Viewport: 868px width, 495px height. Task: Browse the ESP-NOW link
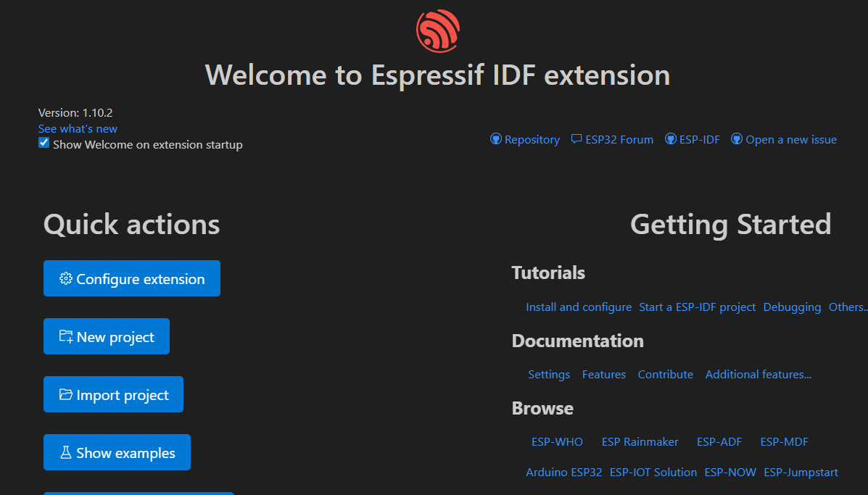click(x=730, y=473)
